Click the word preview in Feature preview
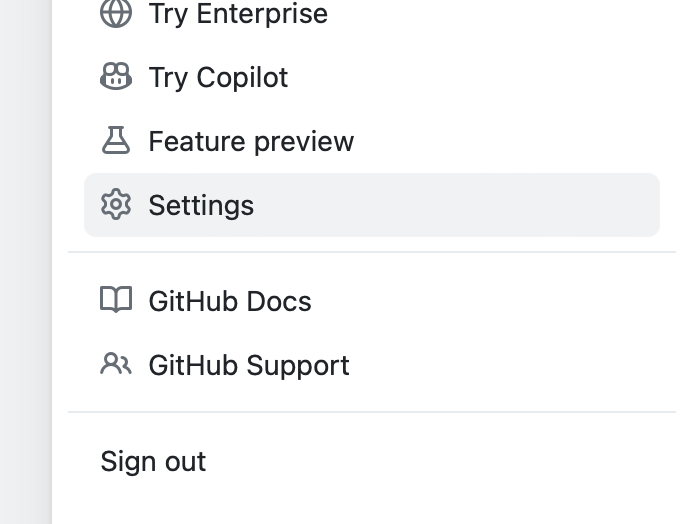Image resolution: width=692 pixels, height=524 pixels. [305, 142]
